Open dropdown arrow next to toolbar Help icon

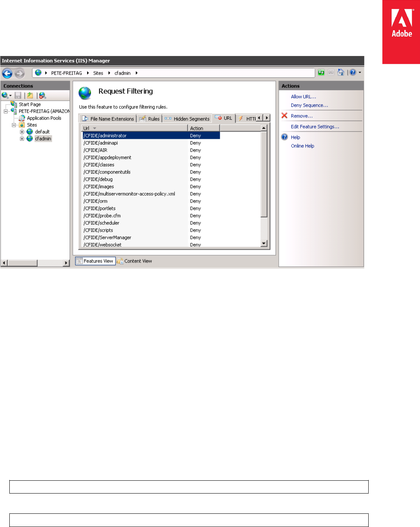click(x=360, y=73)
